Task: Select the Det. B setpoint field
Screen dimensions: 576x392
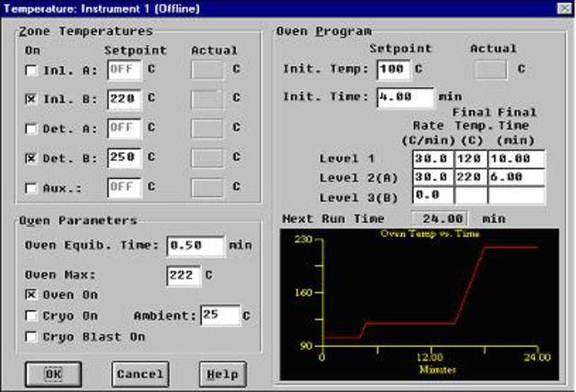Action: (x=124, y=157)
